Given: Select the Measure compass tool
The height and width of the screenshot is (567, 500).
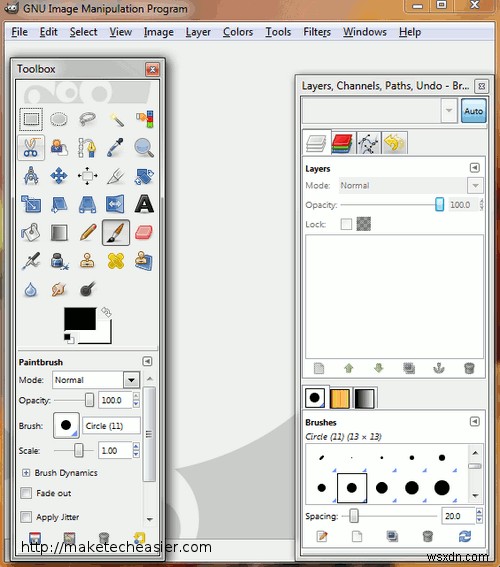Looking at the screenshot, I should click(x=31, y=176).
